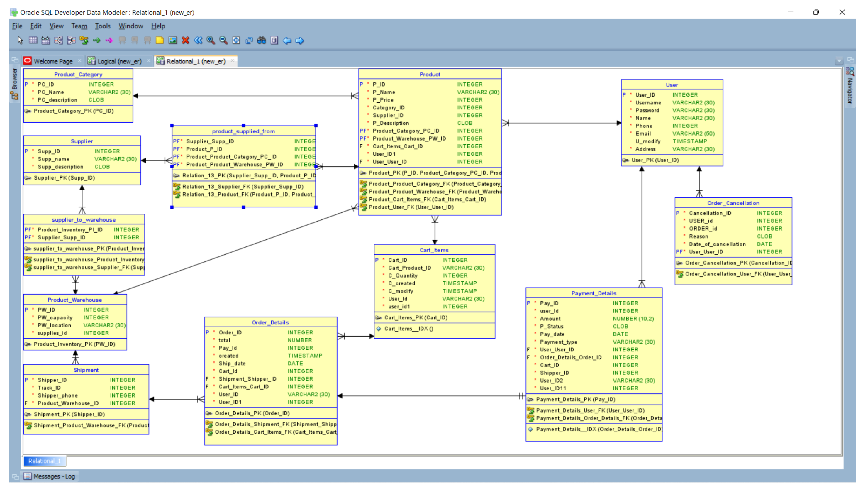
Task: Click the Generate DDL icon
Action: click(275, 40)
